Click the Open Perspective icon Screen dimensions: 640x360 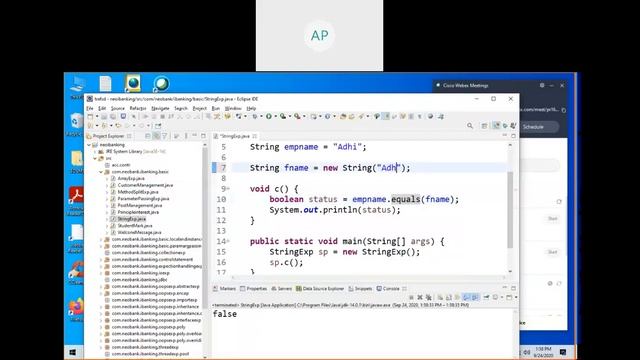484,126
